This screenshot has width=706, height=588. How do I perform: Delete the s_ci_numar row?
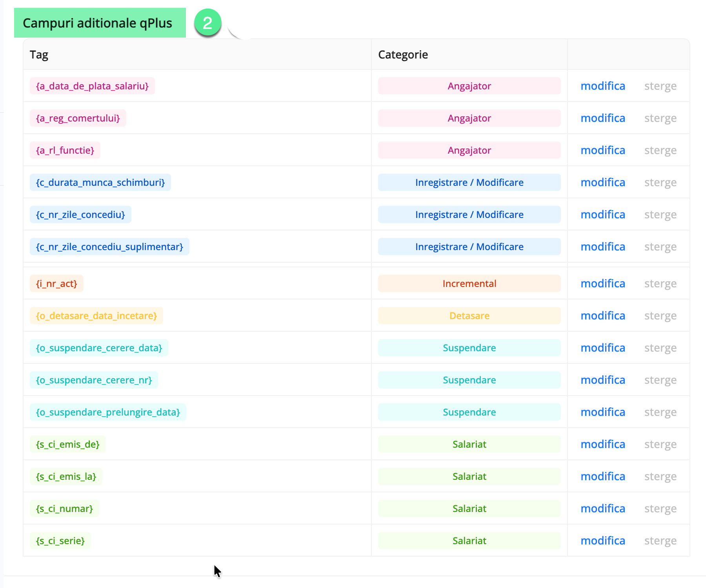pyautogui.click(x=660, y=508)
